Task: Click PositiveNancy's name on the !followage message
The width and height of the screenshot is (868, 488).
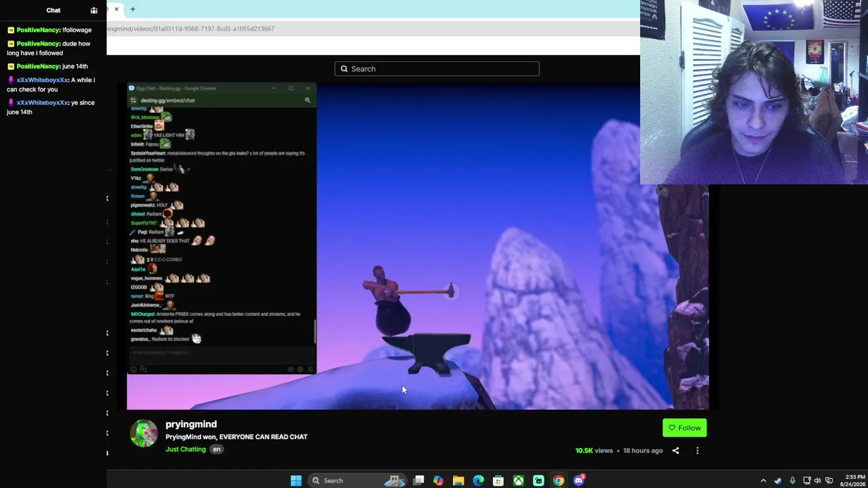Action: click(38, 30)
